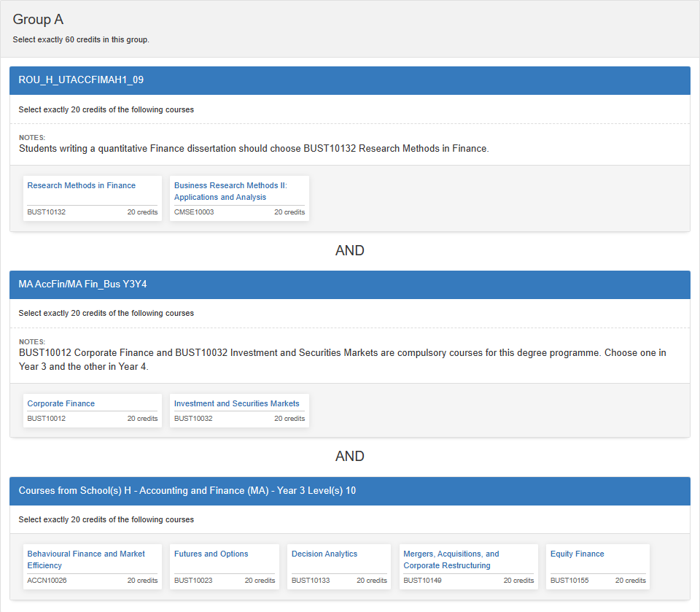
Task: Open the Research Methods in Finance course link
Action: [81, 185]
